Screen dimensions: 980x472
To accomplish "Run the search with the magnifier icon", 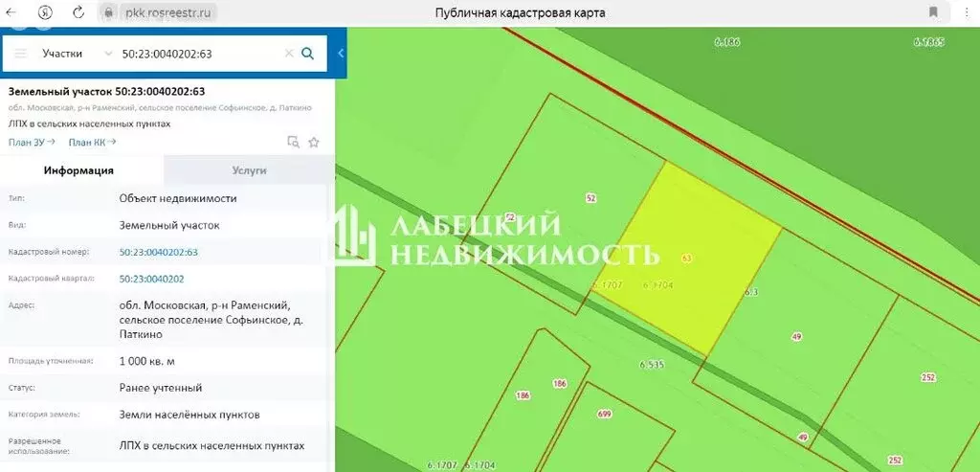I will pyautogui.click(x=307, y=54).
